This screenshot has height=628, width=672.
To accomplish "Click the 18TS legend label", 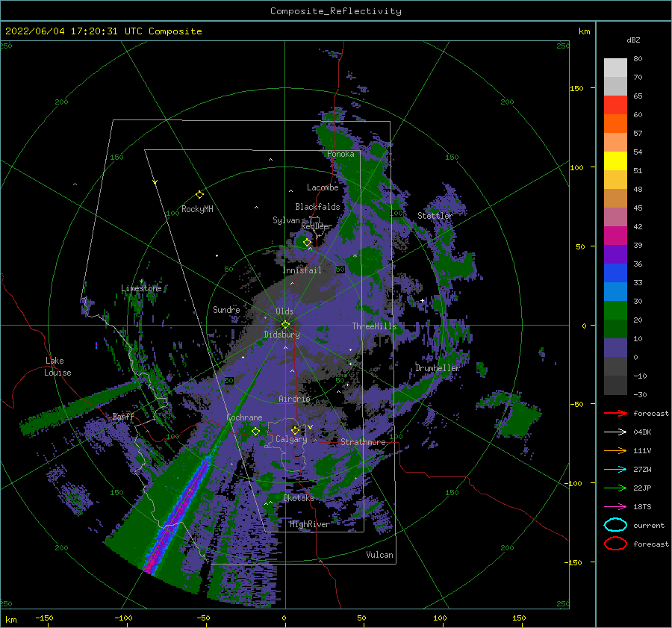I will tap(642, 507).
